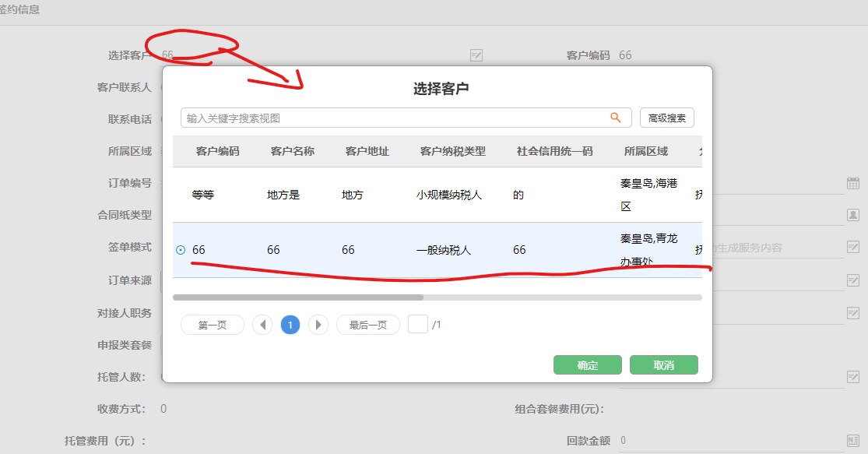Focus the keyword search input field
868x454 pixels.
click(393, 118)
